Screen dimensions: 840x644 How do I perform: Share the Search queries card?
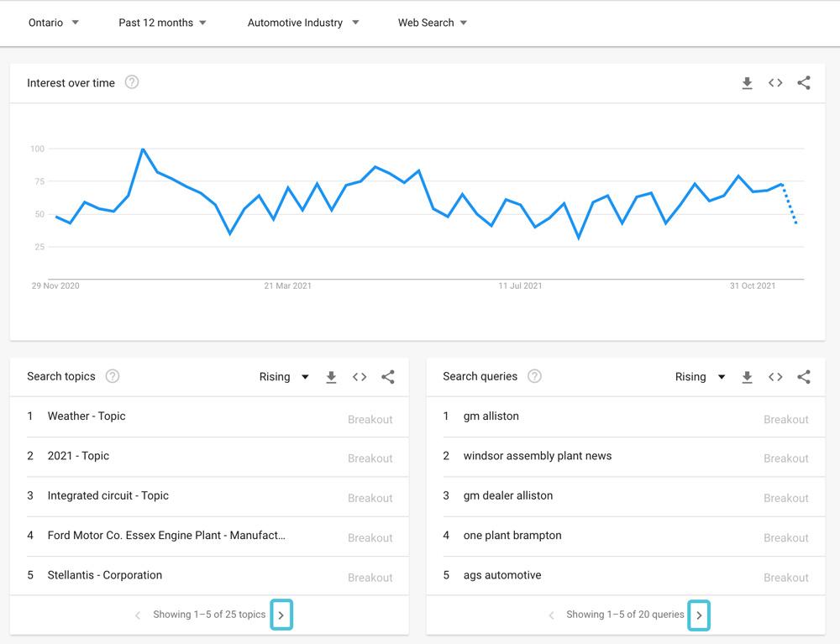pos(804,377)
